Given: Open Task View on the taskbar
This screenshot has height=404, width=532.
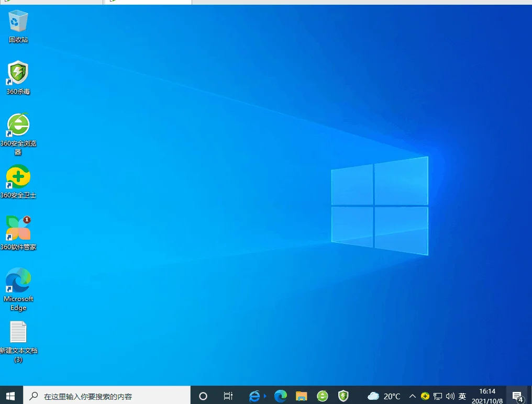Looking at the screenshot, I should point(228,396).
